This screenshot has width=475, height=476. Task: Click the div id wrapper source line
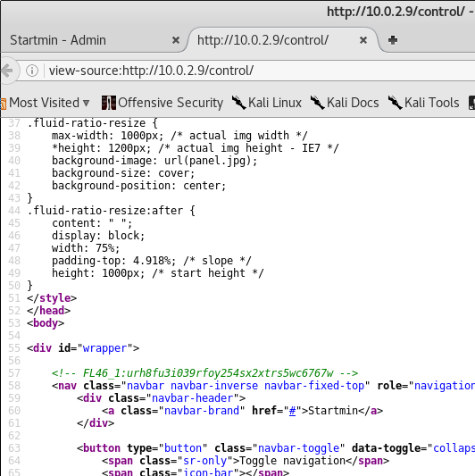[83, 348]
